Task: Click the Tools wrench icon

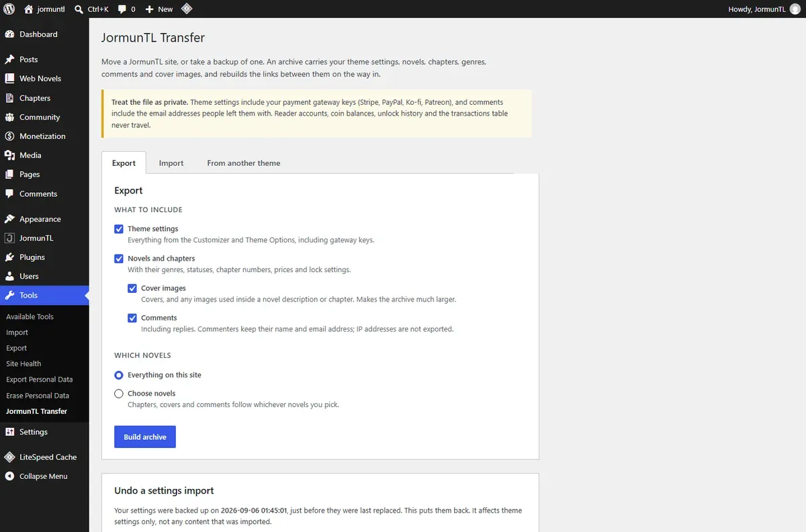Action: click(9, 295)
